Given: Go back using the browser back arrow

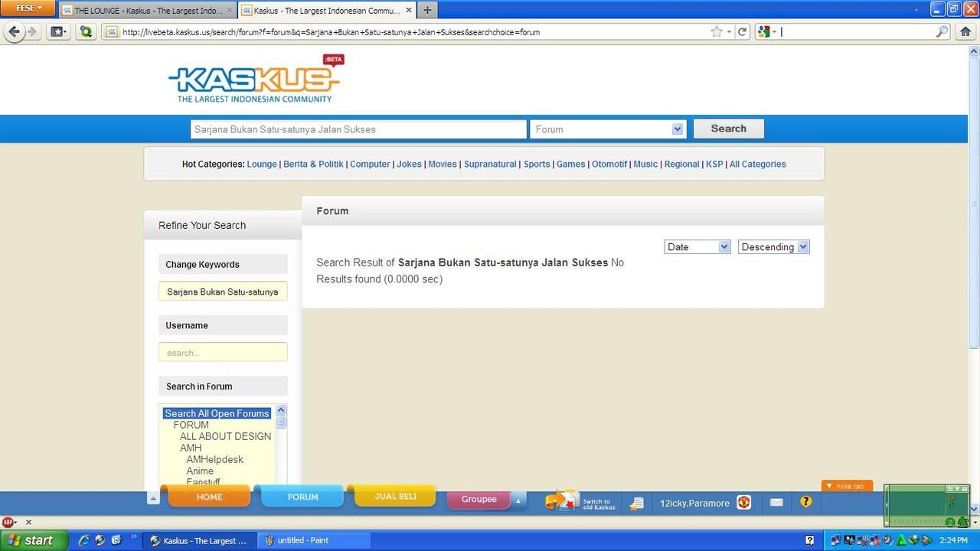Looking at the screenshot, I should (x=14, y=31).
